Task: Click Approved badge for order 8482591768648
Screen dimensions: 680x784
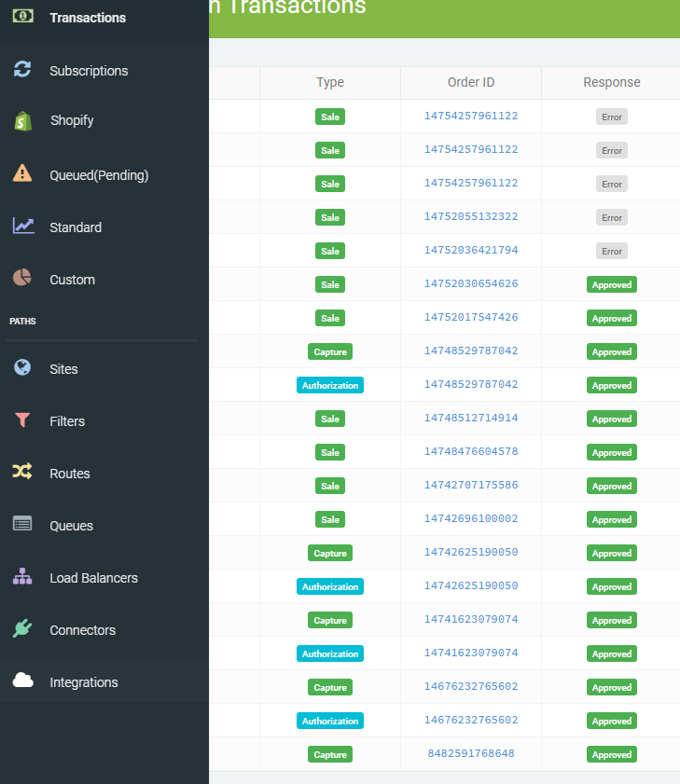Action: tap(612, 754)
